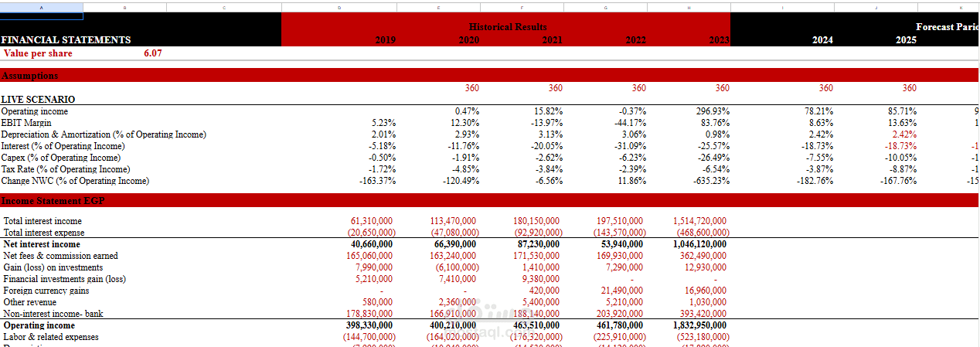Select Labor & related expenses label
The image size is (980, 347).
(x=51, y=337)
